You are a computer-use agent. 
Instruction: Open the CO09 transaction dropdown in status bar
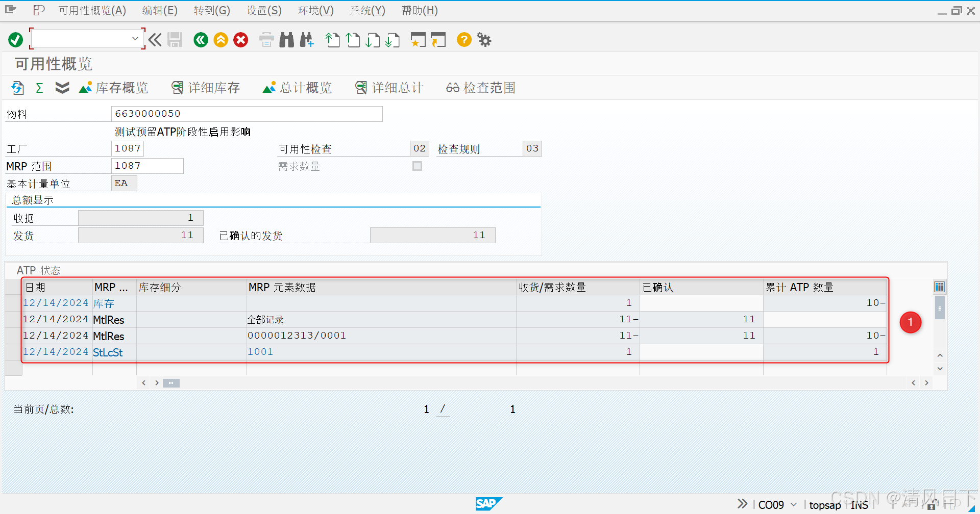point(793,504)
